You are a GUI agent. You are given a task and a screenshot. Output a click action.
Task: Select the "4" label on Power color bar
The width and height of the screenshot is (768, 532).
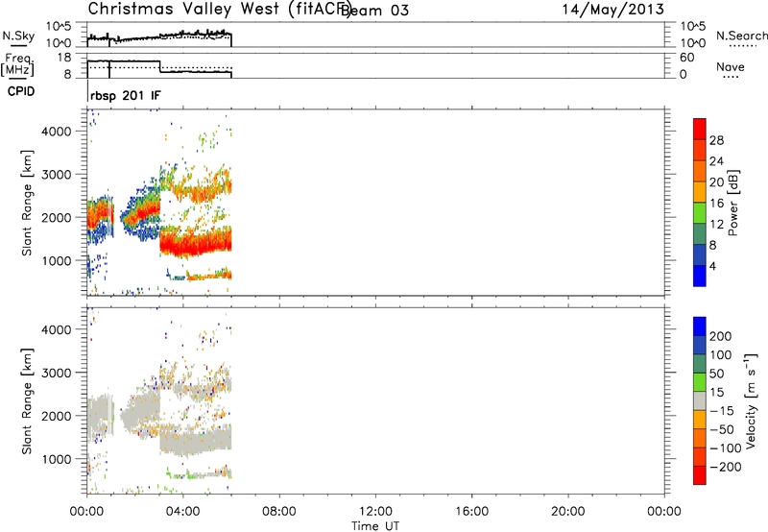712,266
